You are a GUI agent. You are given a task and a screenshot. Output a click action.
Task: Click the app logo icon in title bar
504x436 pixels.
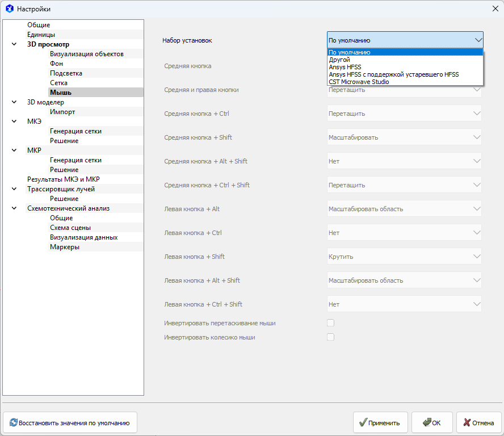pos(9,9)
